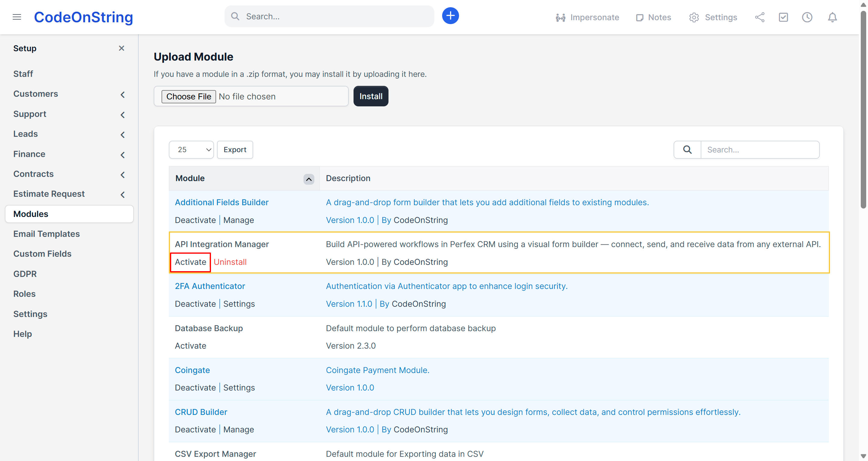Expand the Finance submenu
This screenshot has width=868, height=461.
pyautogui.click(x=123, y=155)
